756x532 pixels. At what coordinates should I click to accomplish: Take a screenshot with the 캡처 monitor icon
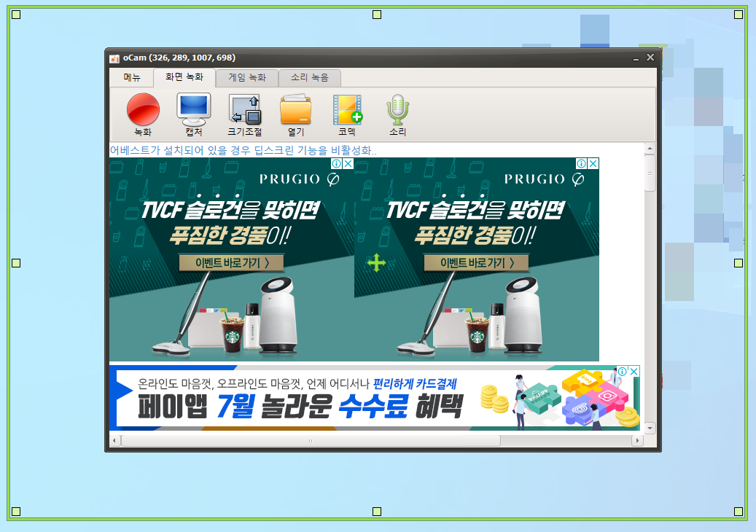tap(194, 114)
